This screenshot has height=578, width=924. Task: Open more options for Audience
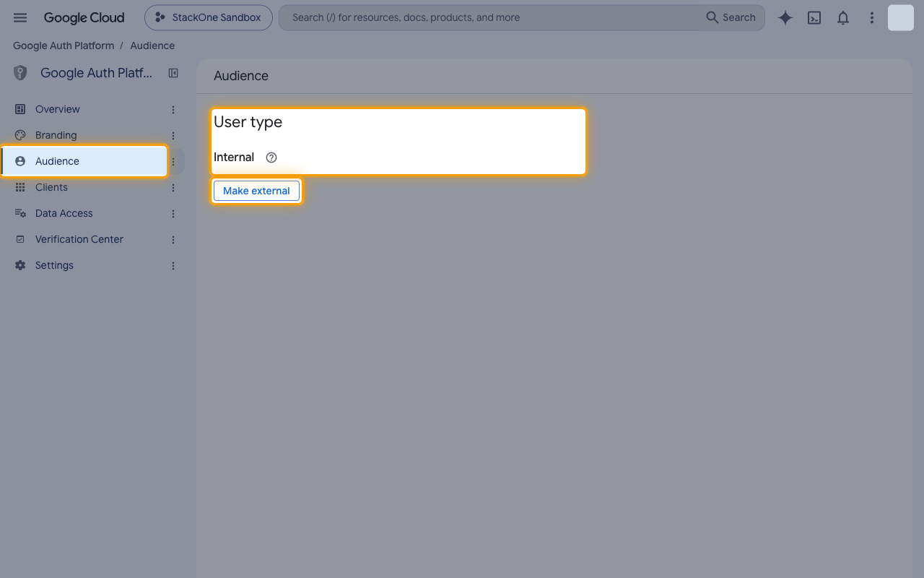coord(173,162)
